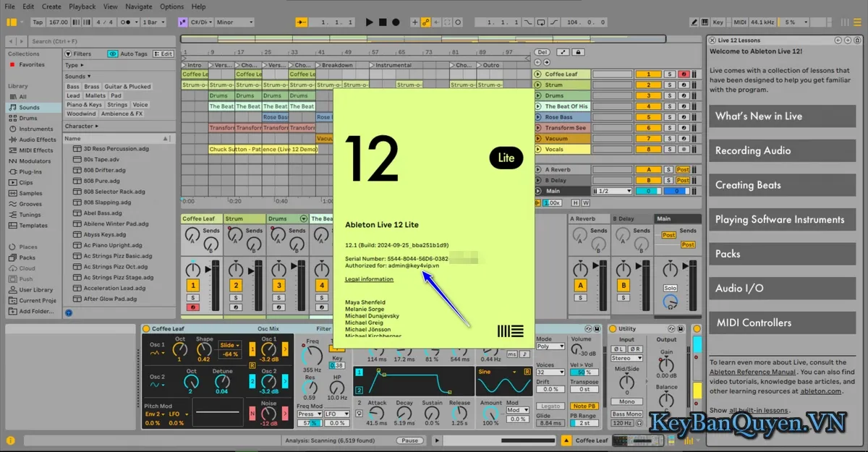The height and width of the screenshot is (452, 868).
Task: Open the Drums browser category
Action: click(27, 118)
